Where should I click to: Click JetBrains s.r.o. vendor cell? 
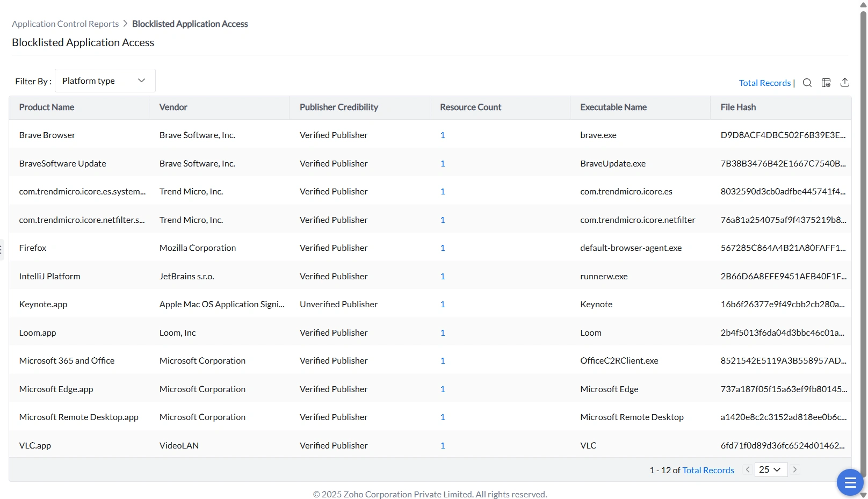click(186, 276)
